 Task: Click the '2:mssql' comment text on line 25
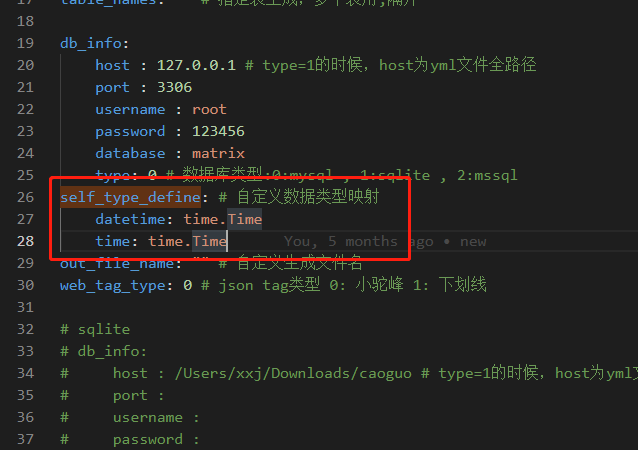pos(487,175)
